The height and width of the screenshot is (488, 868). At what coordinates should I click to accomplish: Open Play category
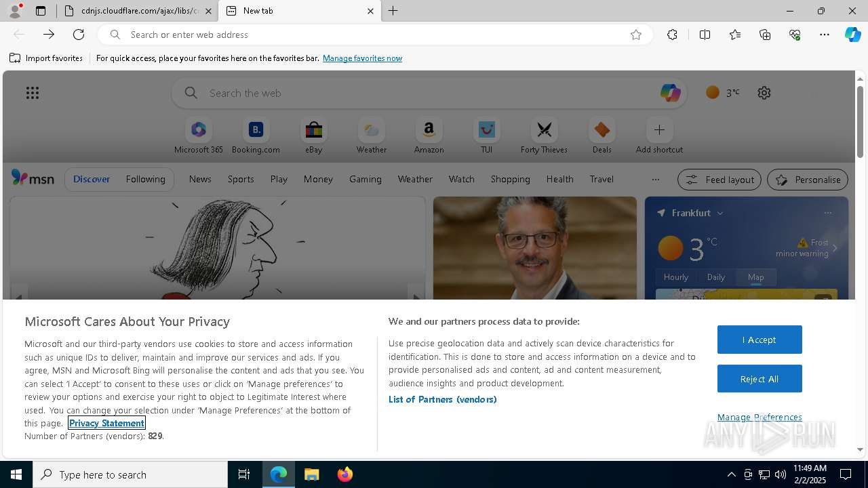pos(279,179)
